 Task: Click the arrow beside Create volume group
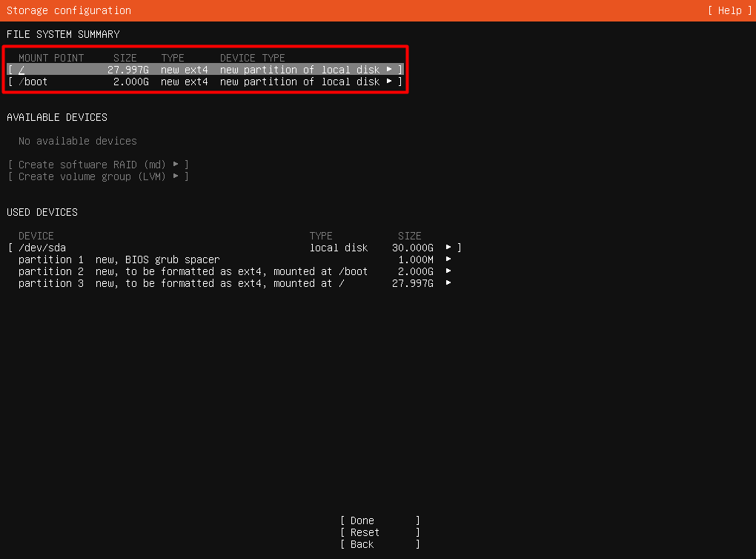176,176
